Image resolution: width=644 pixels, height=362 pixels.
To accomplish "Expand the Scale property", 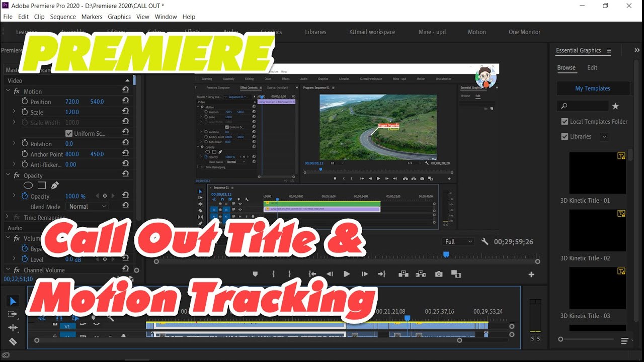I will tap(14, 112).
